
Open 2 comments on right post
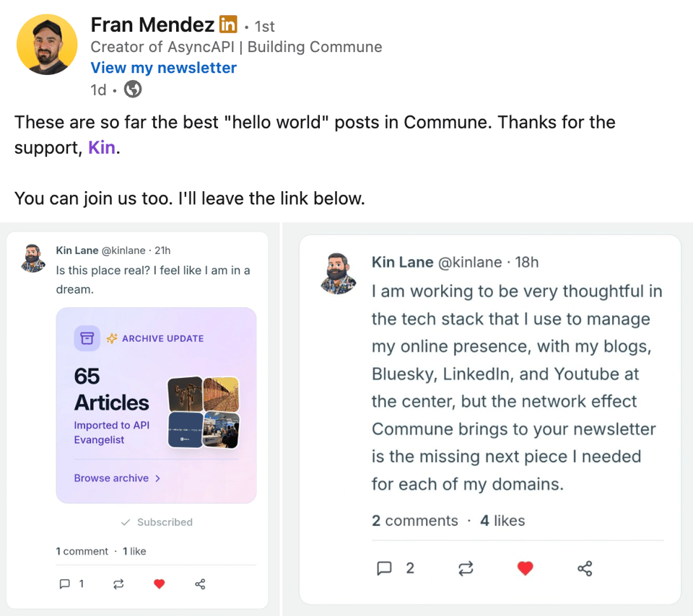click(414, 521)
